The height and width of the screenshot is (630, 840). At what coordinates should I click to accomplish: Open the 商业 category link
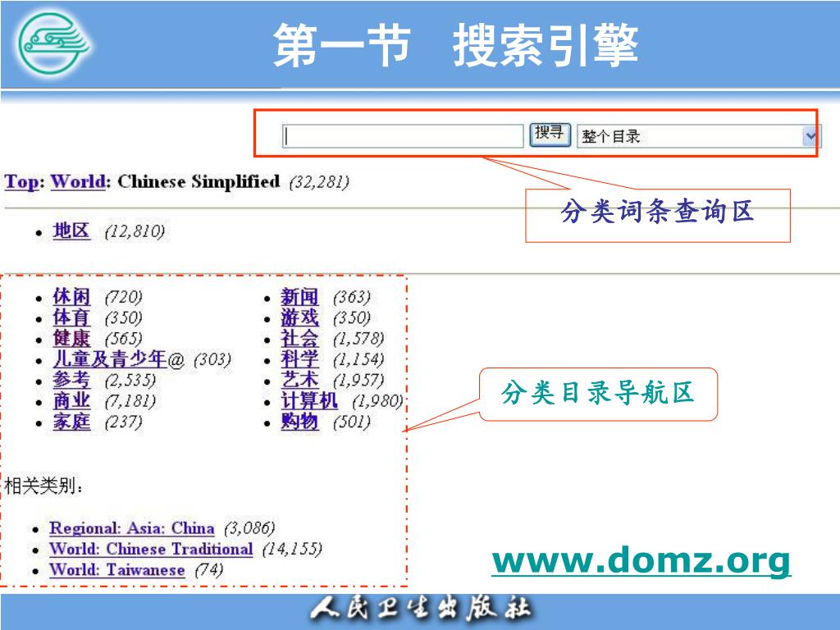[71, 400]
